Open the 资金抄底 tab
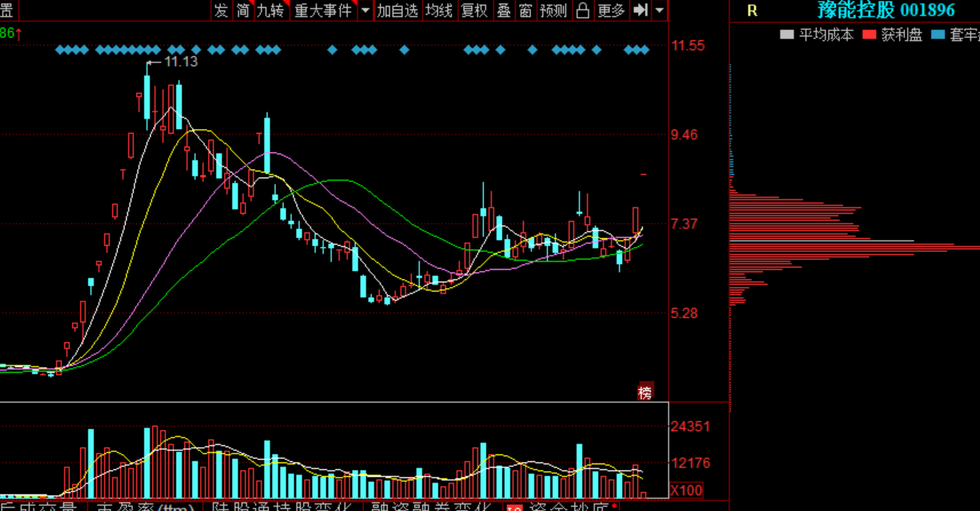This screenshot has height=511, width=980. pyautogui.click(x=561, y=506)
